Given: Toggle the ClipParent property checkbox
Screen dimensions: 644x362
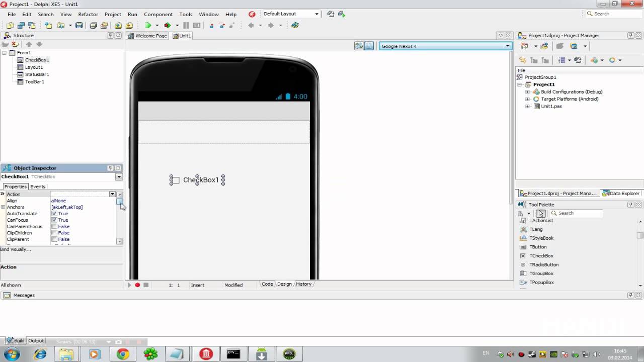Looking at the screenshot, I should coord(54,240).
